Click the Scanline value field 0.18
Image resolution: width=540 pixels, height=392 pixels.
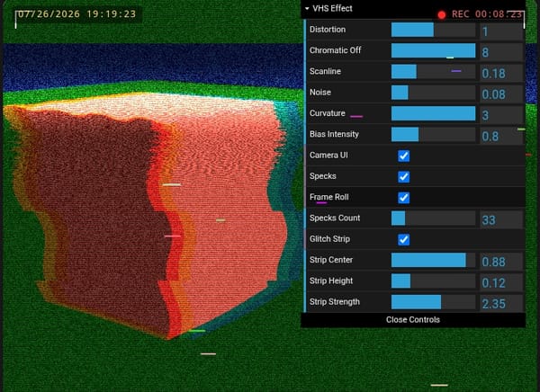coord(501,73)
